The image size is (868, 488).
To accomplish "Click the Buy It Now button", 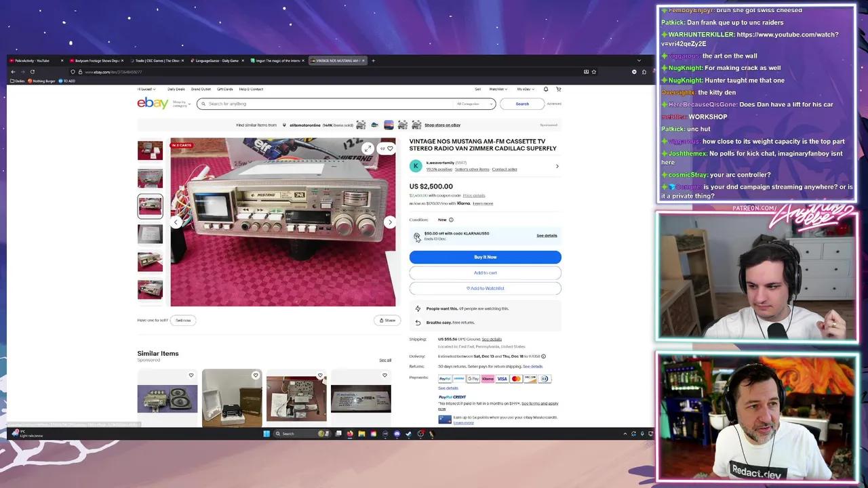I will click(486, 257).
